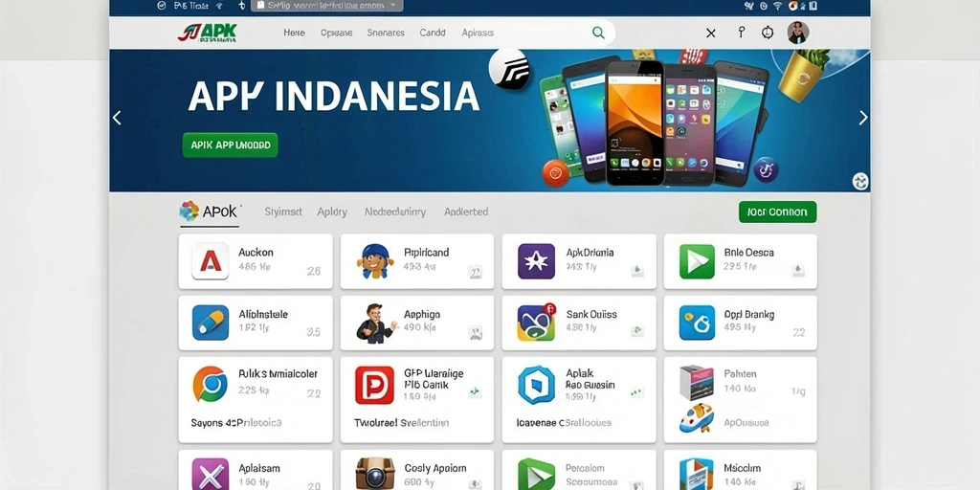The image size is (980, 490).
Task: Open the Sank Ouiiss app icon
Action: click(x=536, y=322)
